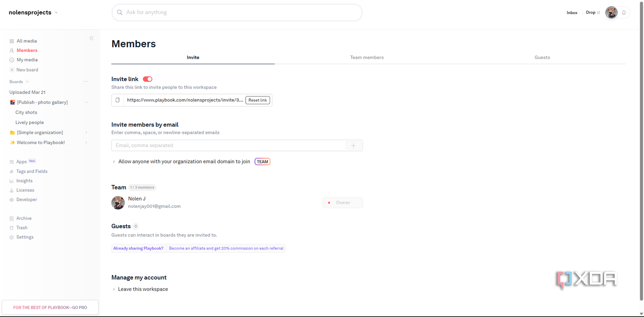Open Tags and Fields in the sidebar
Viewport: 644px width, 317px height.
(32, 172)
